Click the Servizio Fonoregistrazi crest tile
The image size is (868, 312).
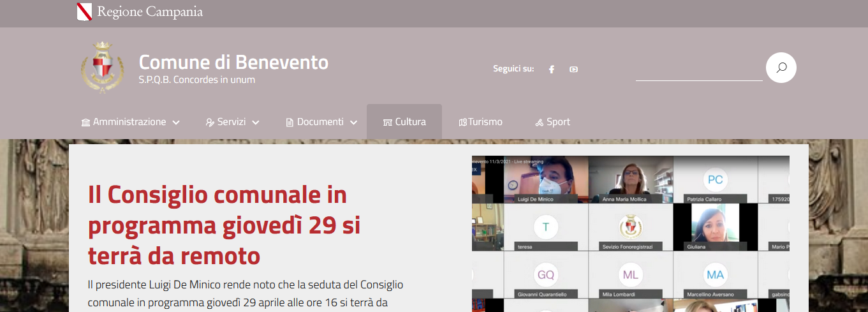pos(631,228)
